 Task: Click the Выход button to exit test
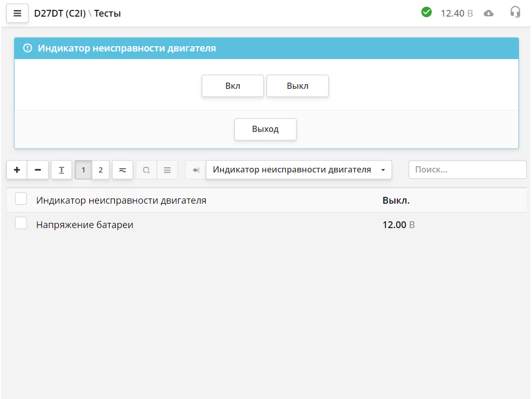[x=265, y=129]
